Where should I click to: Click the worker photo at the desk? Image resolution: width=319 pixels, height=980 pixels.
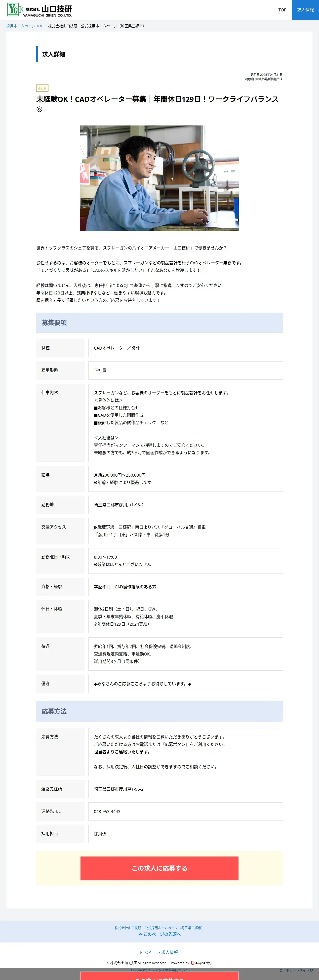click(x=159, y=178)
